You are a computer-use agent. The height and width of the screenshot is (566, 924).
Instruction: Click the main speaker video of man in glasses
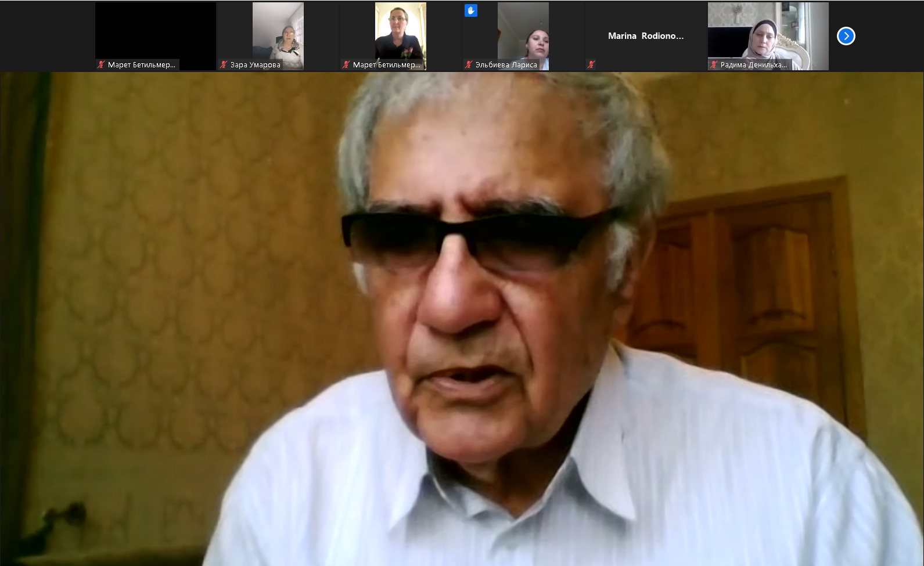462,319
